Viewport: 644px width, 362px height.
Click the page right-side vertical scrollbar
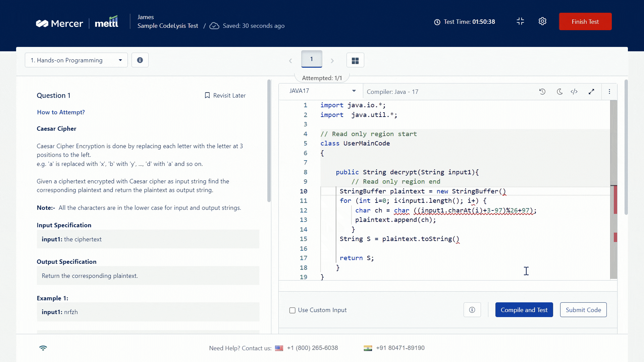tap(626, 147)
